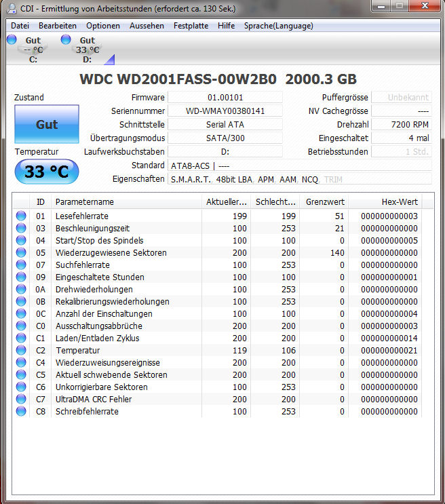Click the Eingeschaltet field 4 mal
The height and width of the screenshot is (504, 445).
coord(402,138)
